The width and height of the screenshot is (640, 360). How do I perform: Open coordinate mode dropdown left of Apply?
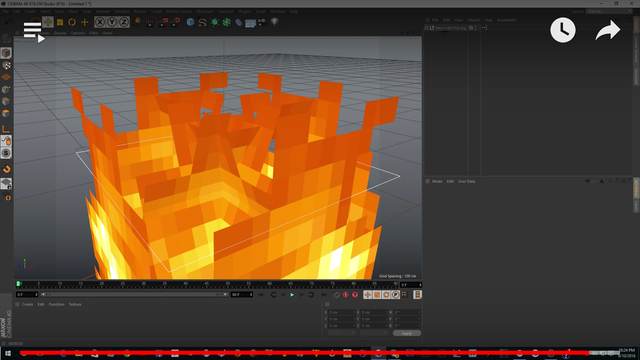341,333
